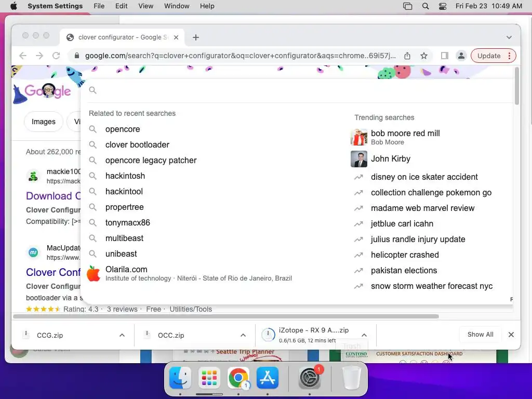
Task: Close the clover configurator tab
Action: pyautogui.click(x=176, y=37)
